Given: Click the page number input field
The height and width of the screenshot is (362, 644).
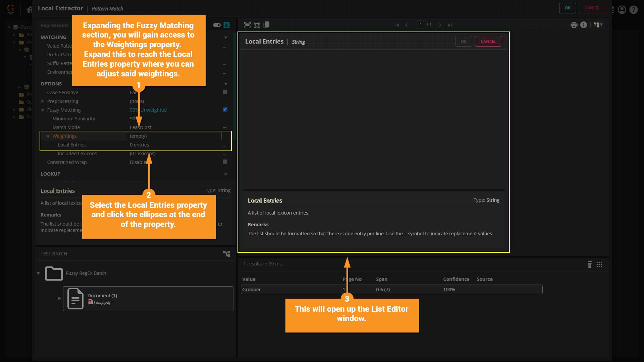Looking at the screenshot, I should click(x=421, y=25).
